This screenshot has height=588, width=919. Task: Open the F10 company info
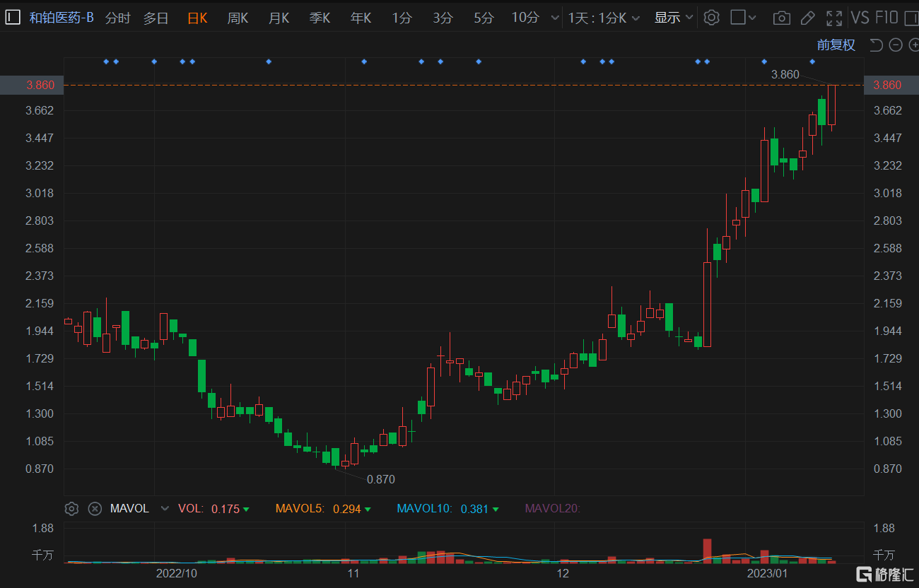pos(886,18)
